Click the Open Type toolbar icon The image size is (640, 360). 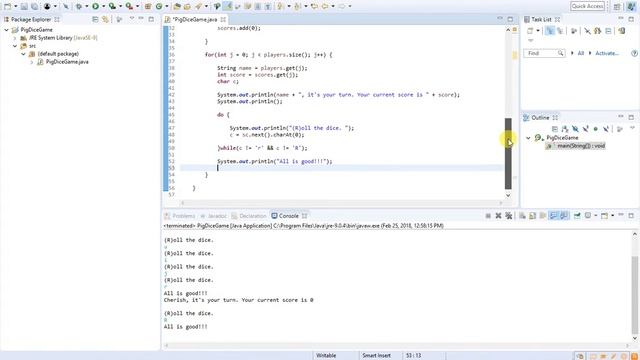[x=177, y=6]
